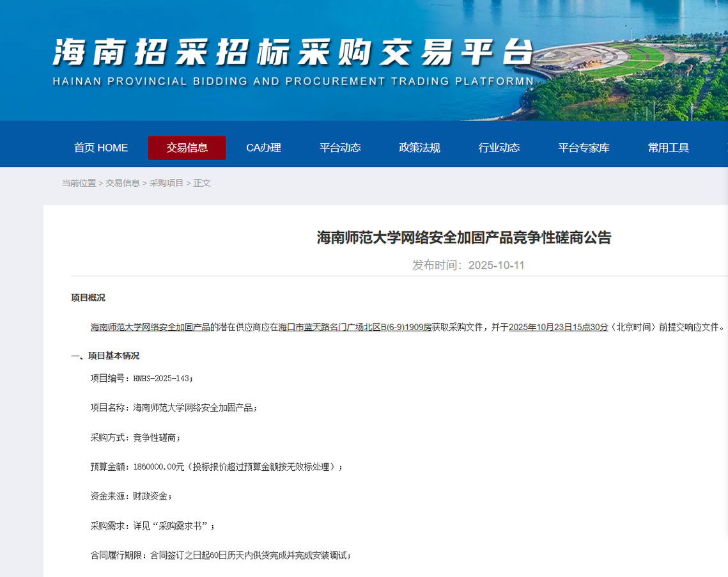Viewport: 728px width, 577px height.
Task: Click 交易信息 in the breadcrumb trail
Action: pyautogui.click(x=123, y=183)
